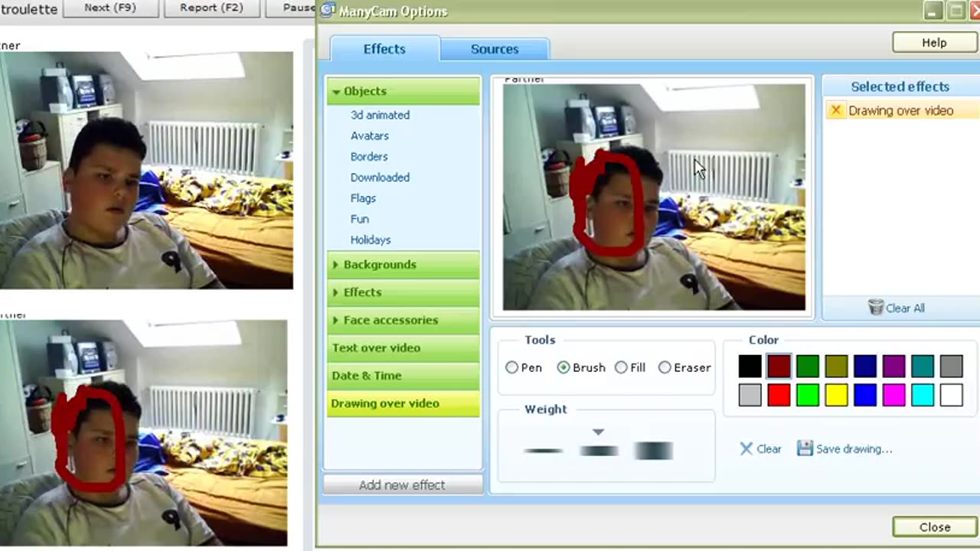Click Clear drawing link

click(x=769, y=449)
